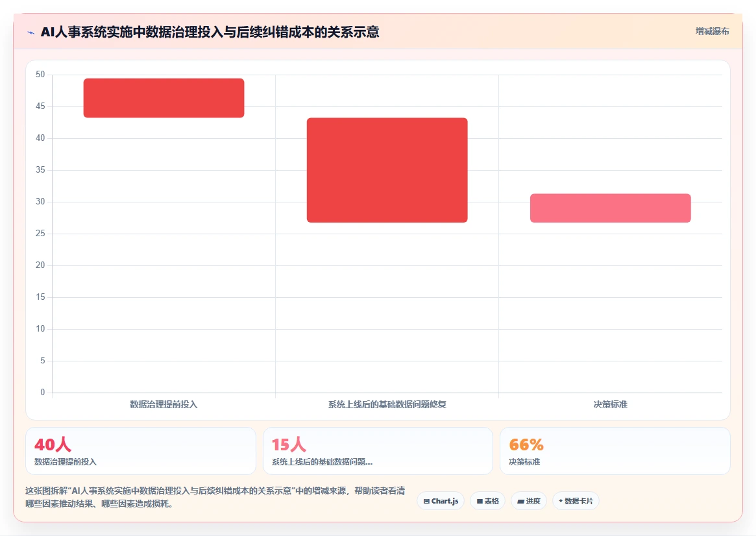Click the 表格 tag chip
Screen dimensions: 756x536
[487, 501]
